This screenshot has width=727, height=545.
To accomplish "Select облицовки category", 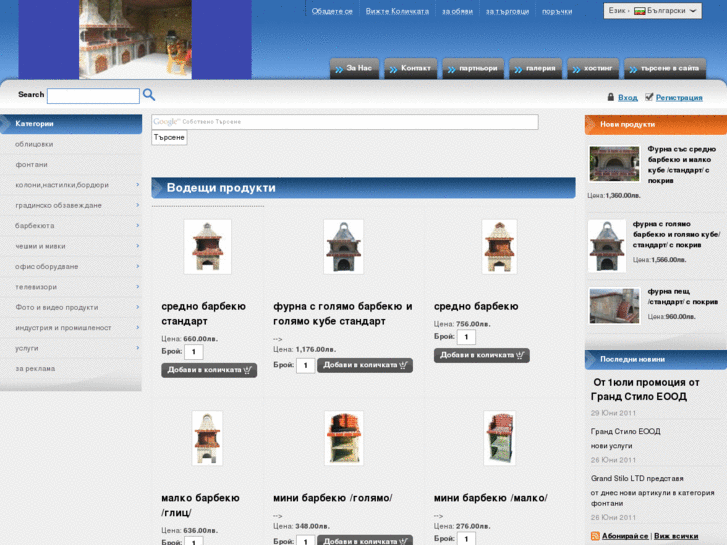I will (x=71, y=144).
